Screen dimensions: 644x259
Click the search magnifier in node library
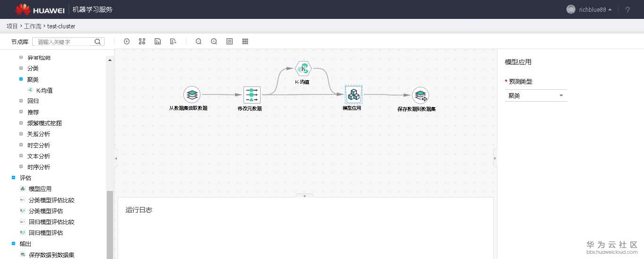click(98, 42)
